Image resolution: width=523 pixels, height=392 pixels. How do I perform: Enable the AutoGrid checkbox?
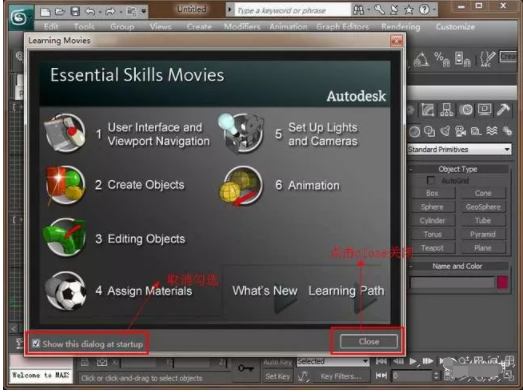click(x=431, y=180)
